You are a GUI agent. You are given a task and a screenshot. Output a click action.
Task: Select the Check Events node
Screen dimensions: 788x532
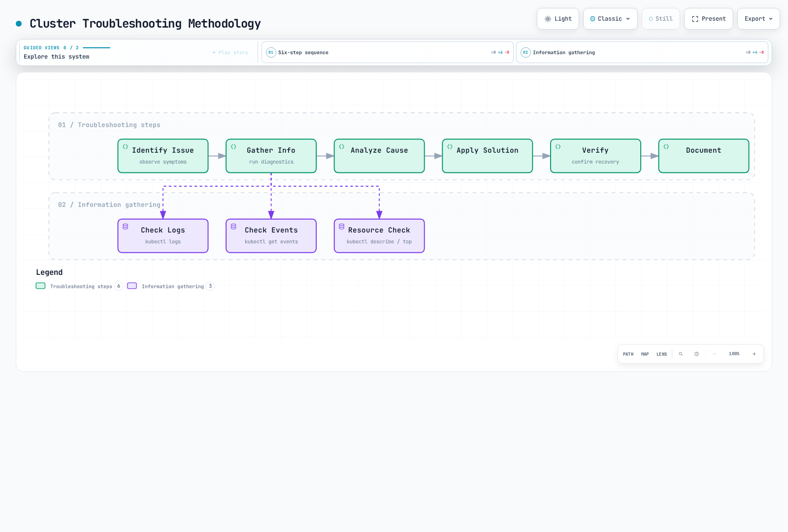coord(271,236)
